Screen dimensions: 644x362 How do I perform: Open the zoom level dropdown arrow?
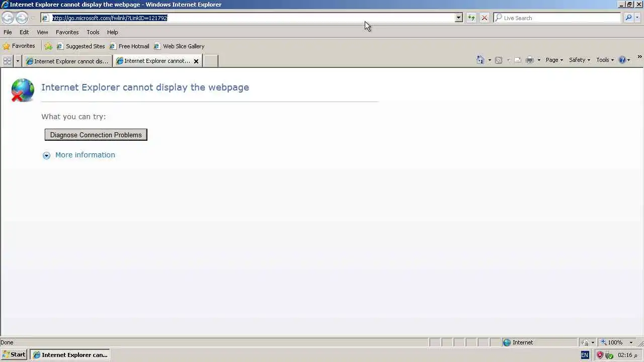(x=631, y=342)
